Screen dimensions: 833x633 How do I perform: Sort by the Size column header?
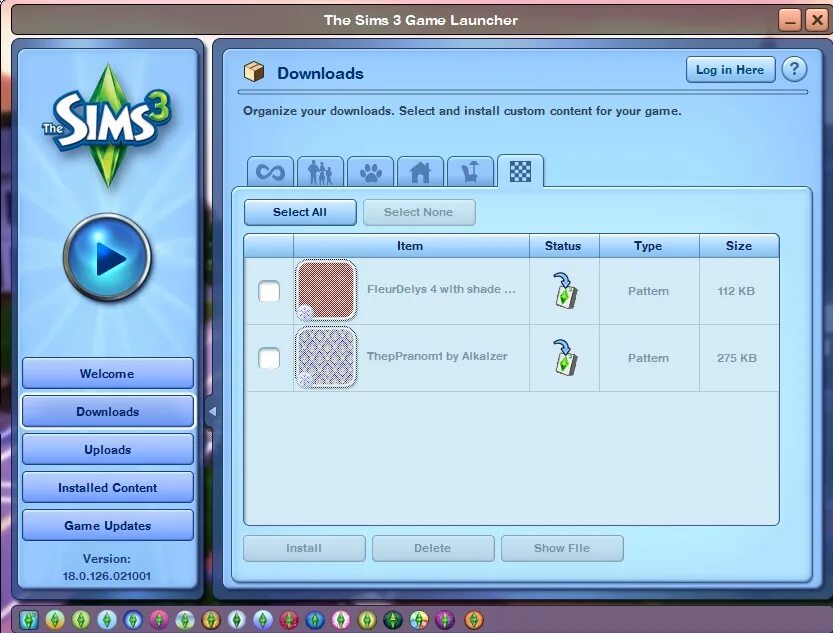pos(739,246)
